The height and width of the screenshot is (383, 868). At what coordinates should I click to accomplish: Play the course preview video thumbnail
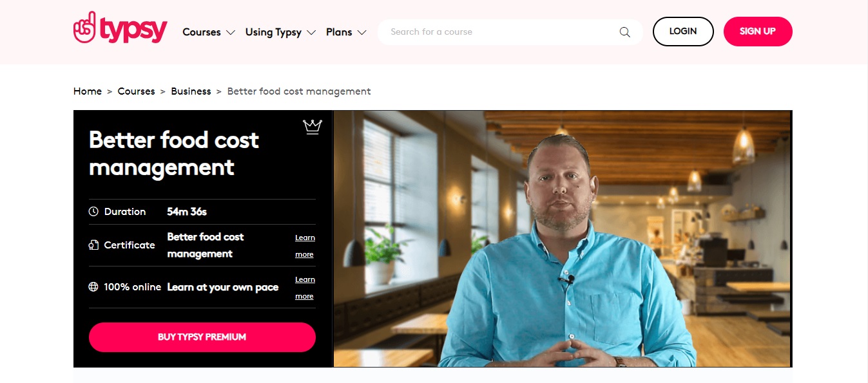(x=563, y=239)
